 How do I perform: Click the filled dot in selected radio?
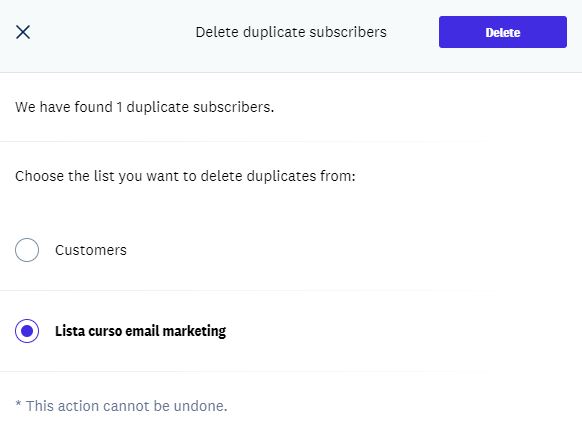(x=27, y=331)
